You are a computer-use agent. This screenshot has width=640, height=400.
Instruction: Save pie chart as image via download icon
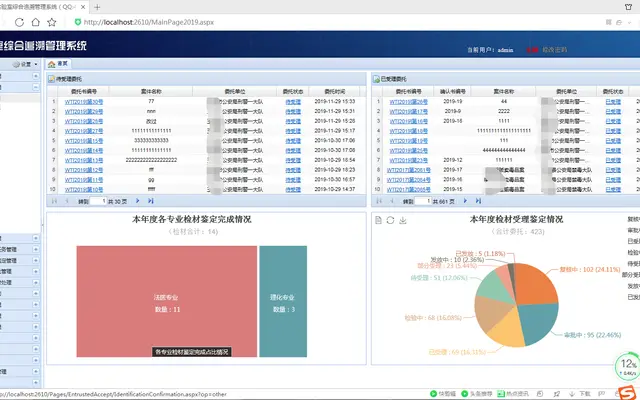tap(403, 220)
